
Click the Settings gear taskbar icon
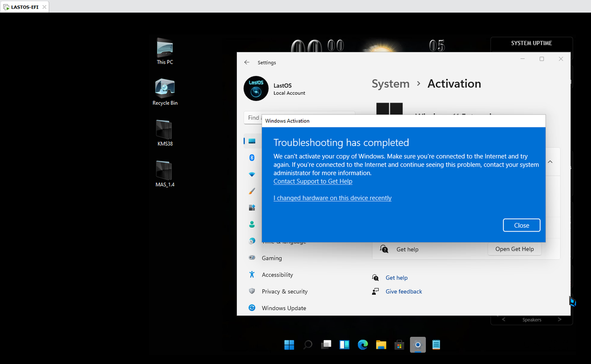[x=418, y=345]
